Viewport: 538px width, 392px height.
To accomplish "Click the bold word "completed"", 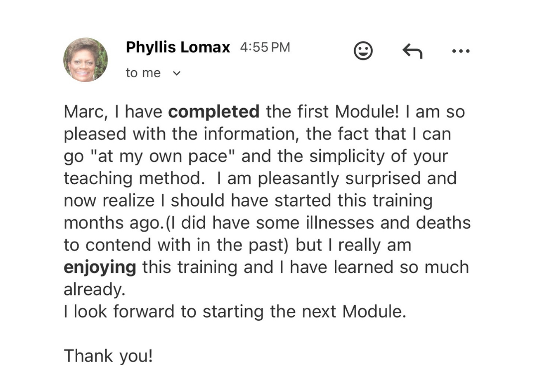I will point(213,112).
